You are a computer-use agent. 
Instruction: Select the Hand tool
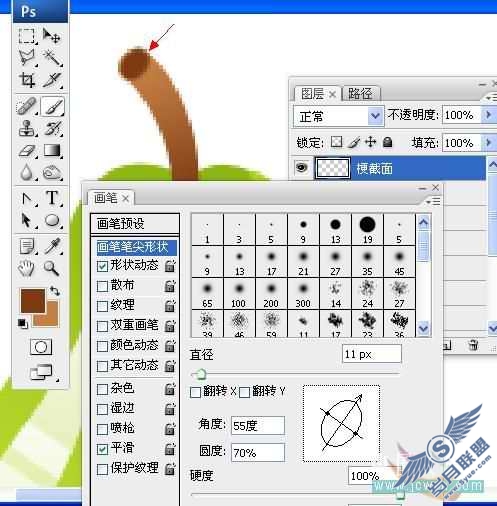click(x=27, y=269)
